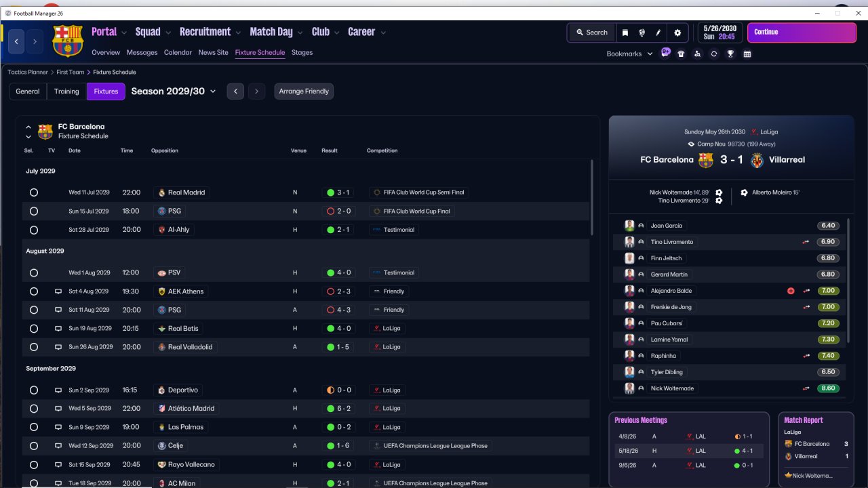868x488 pixels.
Task: Click Alejandro Balde's red injury icon
Action: point(791,291)
